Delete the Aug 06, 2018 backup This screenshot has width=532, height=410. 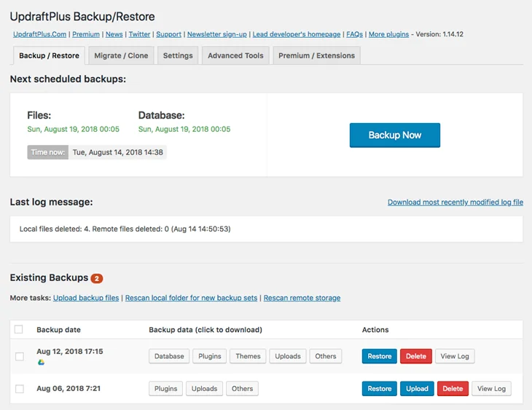pos(453,389)
